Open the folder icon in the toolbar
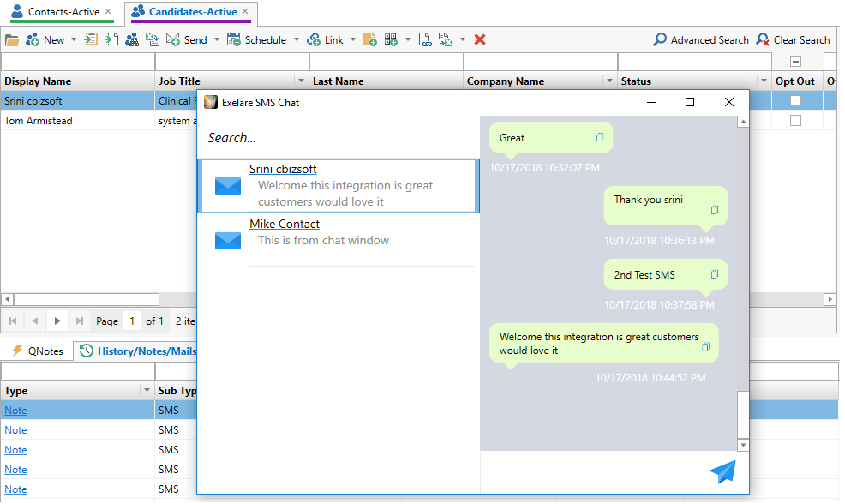This screenshot has width=845, height=504. (x=12, y=40)
